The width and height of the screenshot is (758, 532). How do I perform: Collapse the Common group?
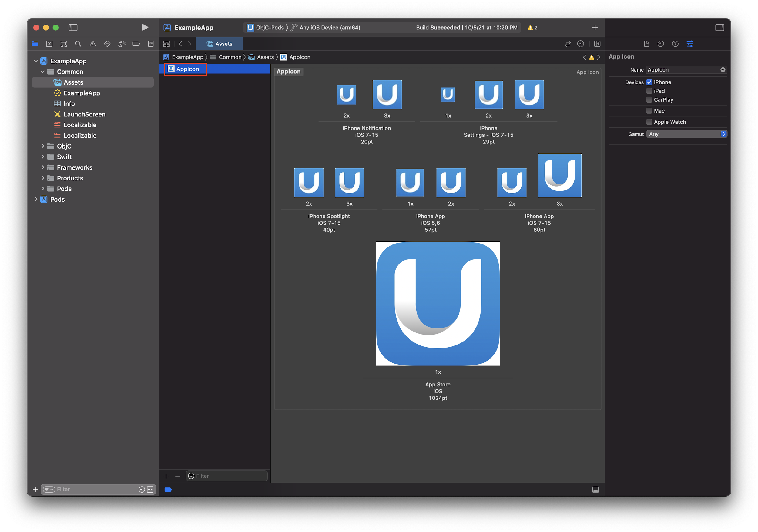pos(42,72)
